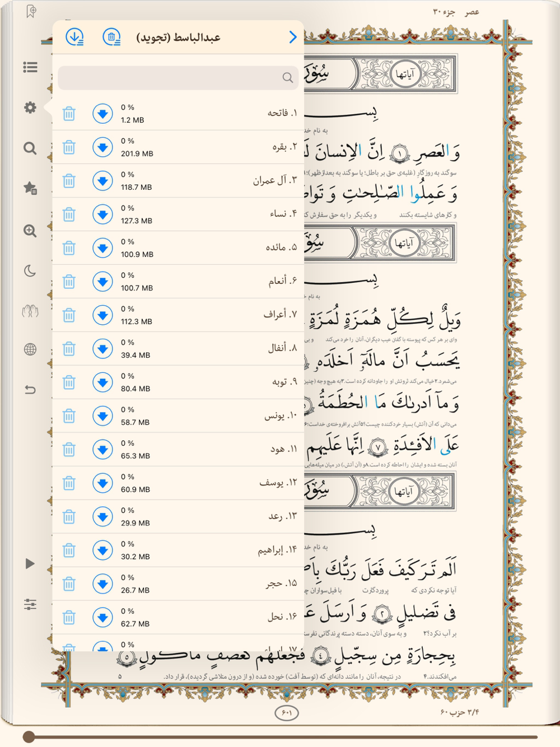
Task: Delete surah ۱۶. نحل audio
Action: point(69,618)
